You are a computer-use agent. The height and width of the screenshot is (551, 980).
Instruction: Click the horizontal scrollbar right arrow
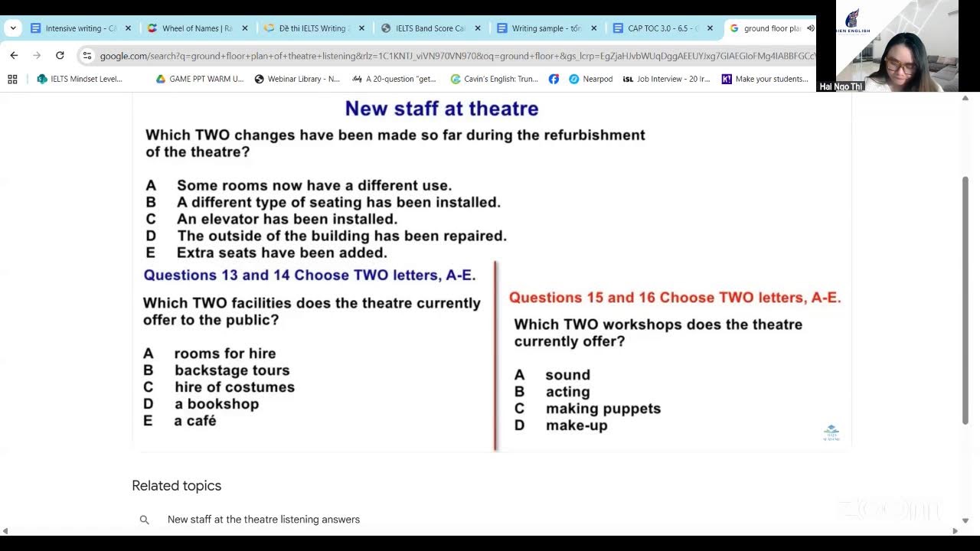pos(955,531)
